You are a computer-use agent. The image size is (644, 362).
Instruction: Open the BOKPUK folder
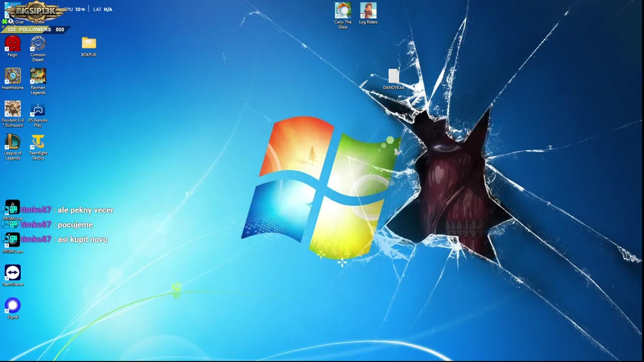(89, 46)
